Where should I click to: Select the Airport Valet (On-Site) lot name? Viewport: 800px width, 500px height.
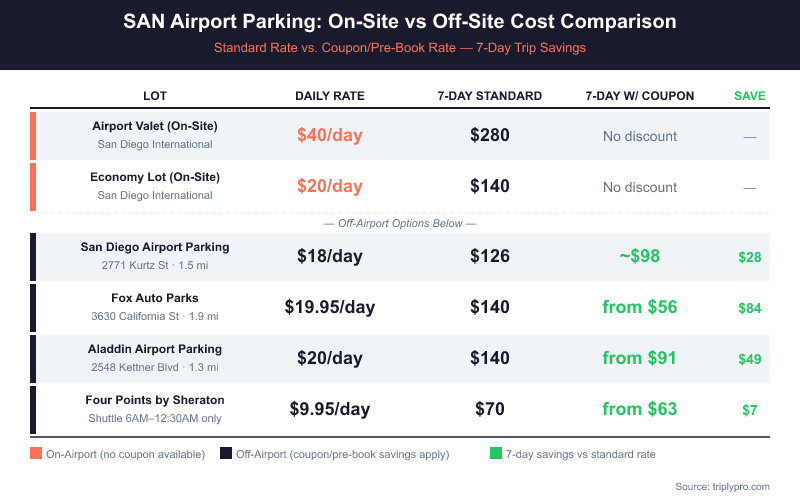(x=155, y=126)
